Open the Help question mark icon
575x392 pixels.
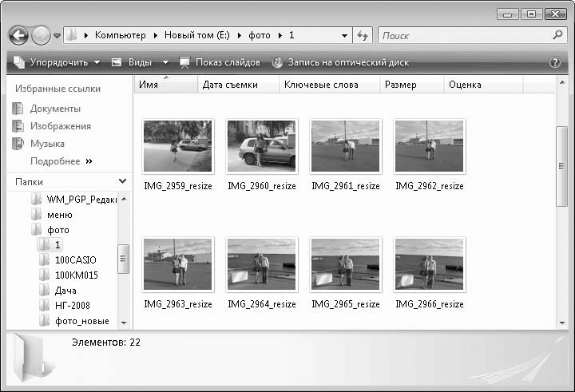555,62
